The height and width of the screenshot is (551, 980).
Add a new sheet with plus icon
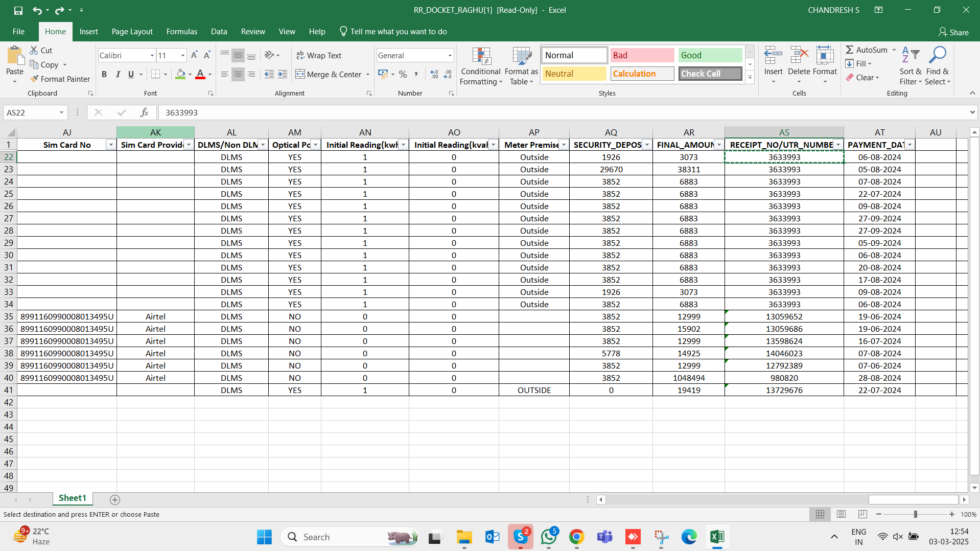point(115,499)
